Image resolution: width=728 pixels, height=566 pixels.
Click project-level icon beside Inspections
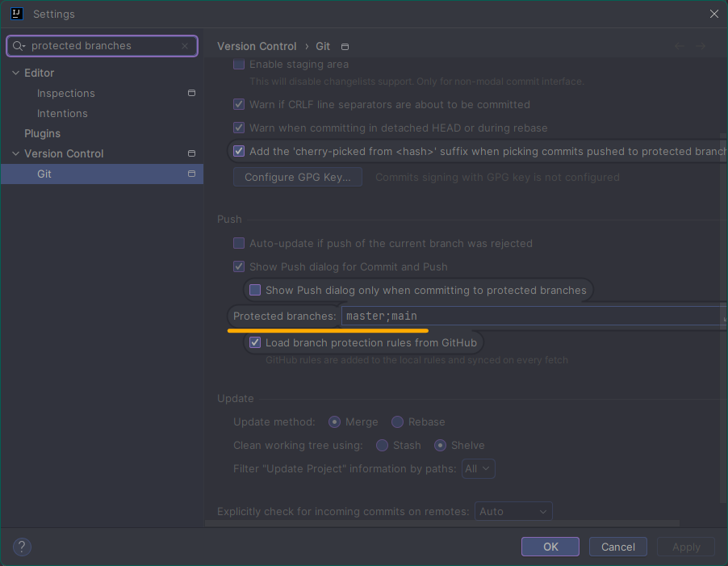pos(191,93)
